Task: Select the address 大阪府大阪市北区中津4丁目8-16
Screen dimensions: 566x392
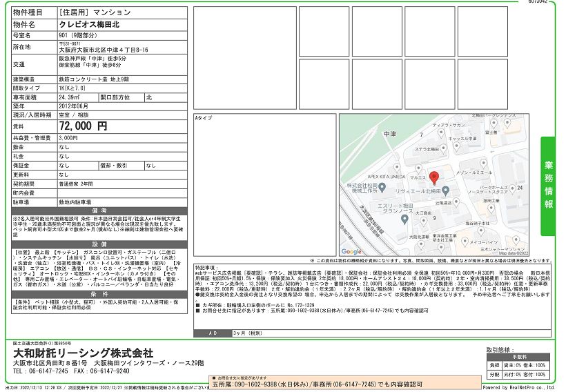Action: [x=104, y=50]
